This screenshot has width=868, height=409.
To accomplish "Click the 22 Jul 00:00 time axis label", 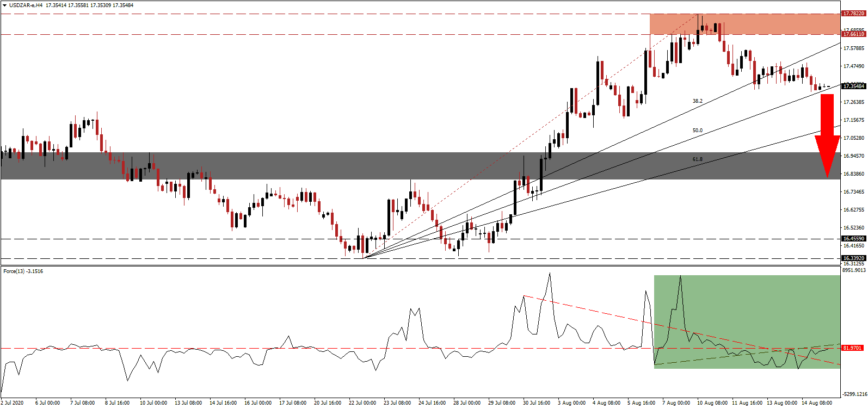I will 362,403.
